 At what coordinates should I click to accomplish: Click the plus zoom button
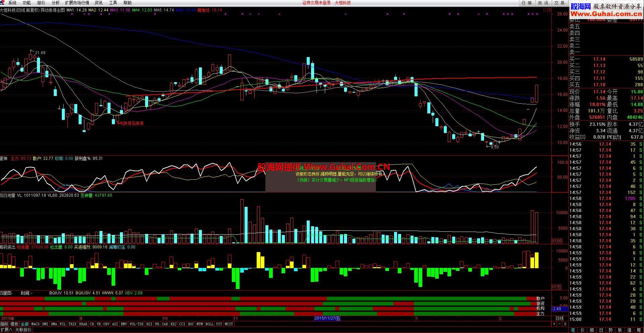pyautogui.click(x=554, y=324)
